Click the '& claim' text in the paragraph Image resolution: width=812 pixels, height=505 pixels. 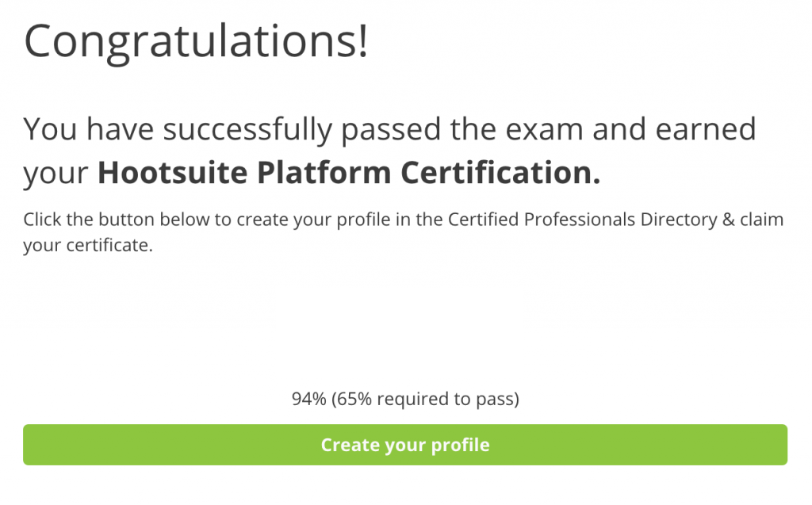753,219
